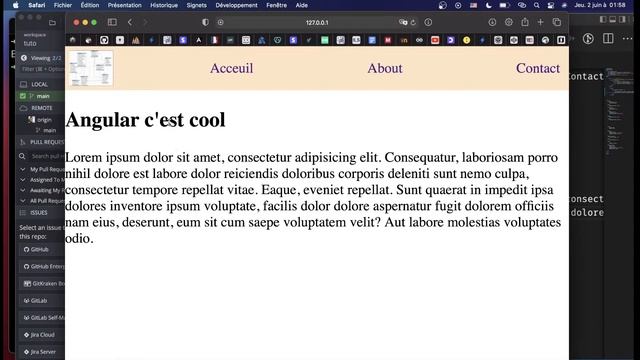The image size is (640, 360).
Task: Open the home favorite in bookmarks bar
Action: [x=73, y=40]
